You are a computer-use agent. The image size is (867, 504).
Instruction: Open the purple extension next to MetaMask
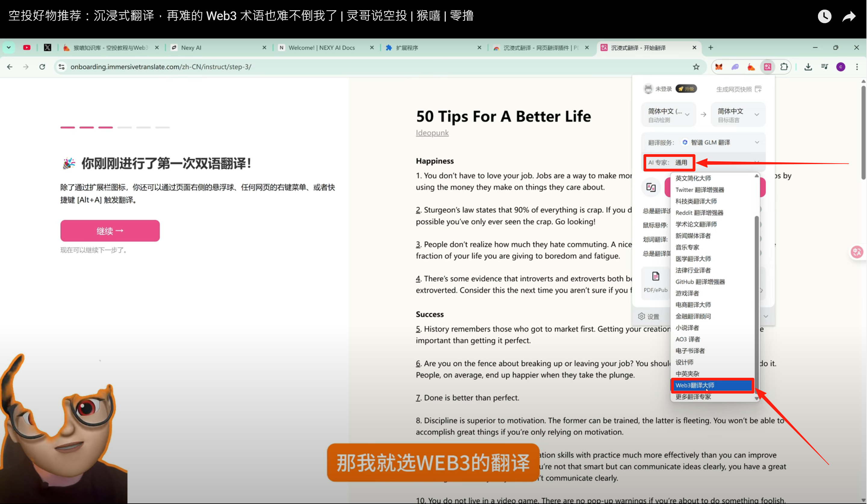[x=735, y=67]
